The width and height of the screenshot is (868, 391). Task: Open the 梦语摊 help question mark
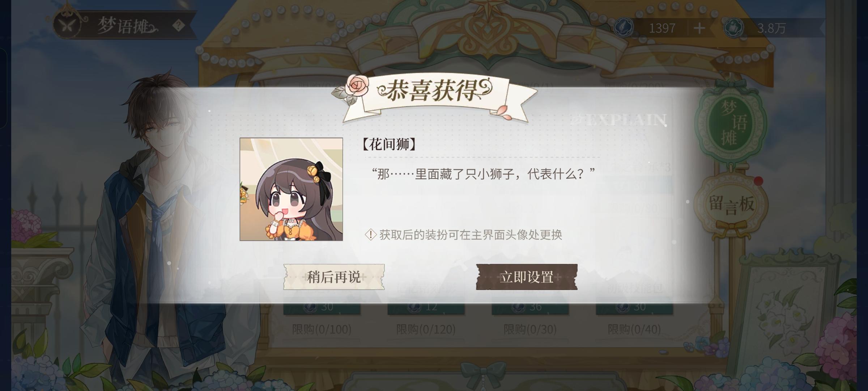point(179,26)
